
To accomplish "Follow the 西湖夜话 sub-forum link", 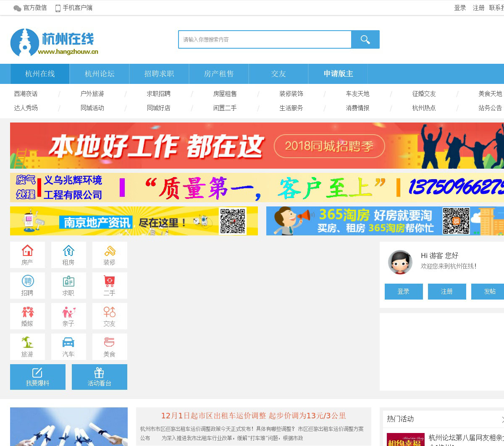I will [x=26, y=94].
